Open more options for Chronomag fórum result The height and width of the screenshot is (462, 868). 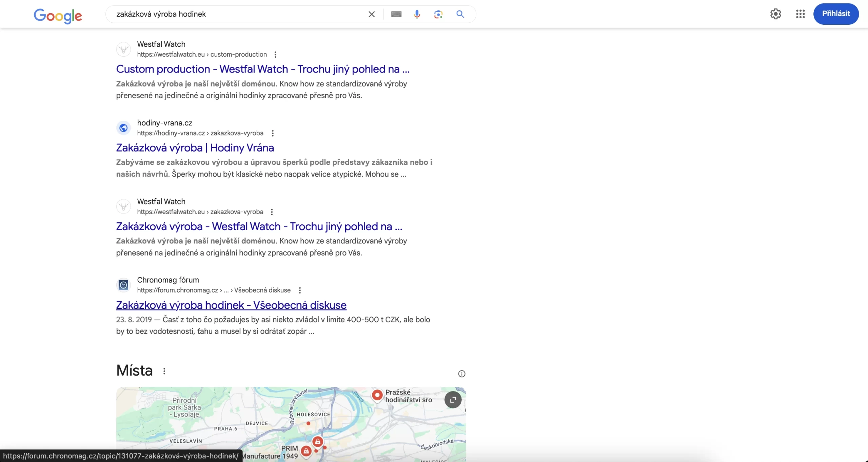pos(300,290)
